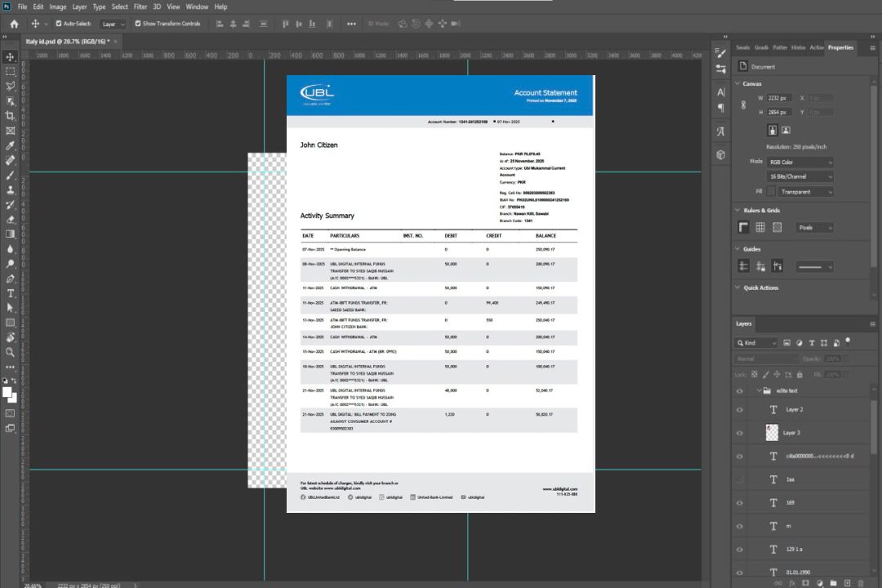Open the Window menu

pyautogui.click(x=197, y=7)
